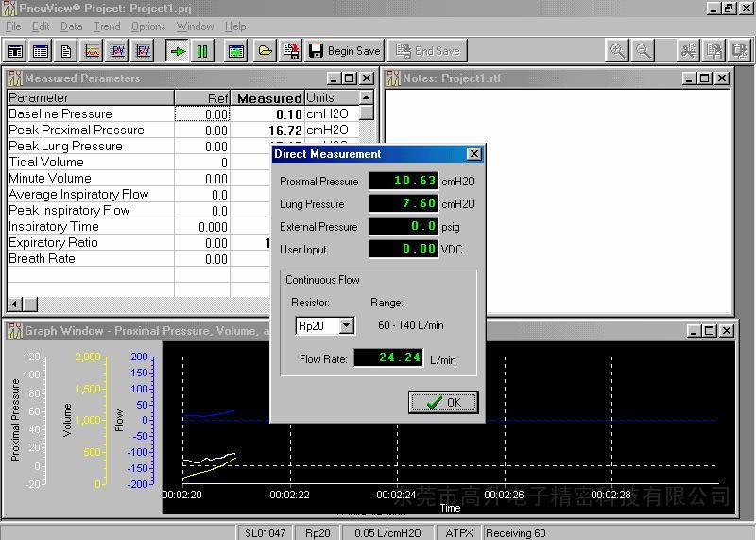Open the notes document page toolbar icon

66,51
